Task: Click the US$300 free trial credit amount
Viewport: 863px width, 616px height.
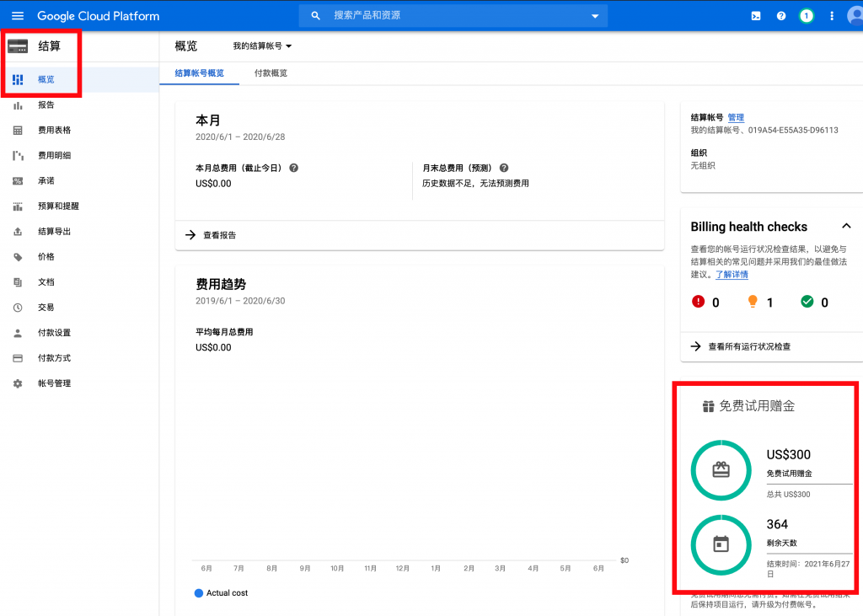Action: [x=789, y=455]
